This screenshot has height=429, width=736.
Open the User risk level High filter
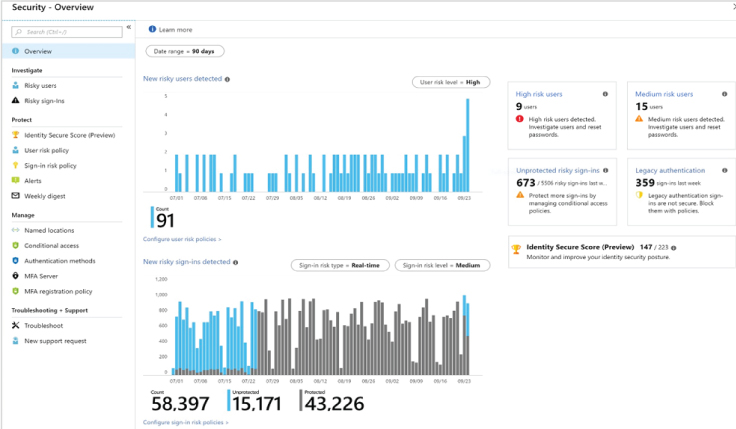[x=451, y=83]
